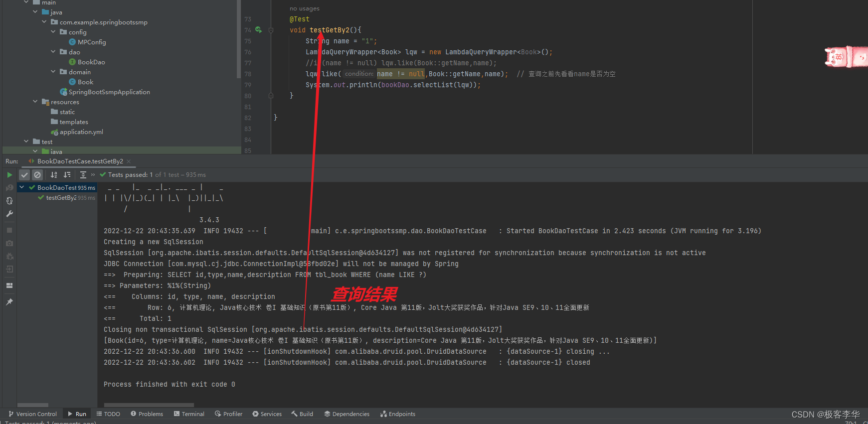868x424 pixels.
Task: Stop the running process square icon
Action: pos(9,230)
